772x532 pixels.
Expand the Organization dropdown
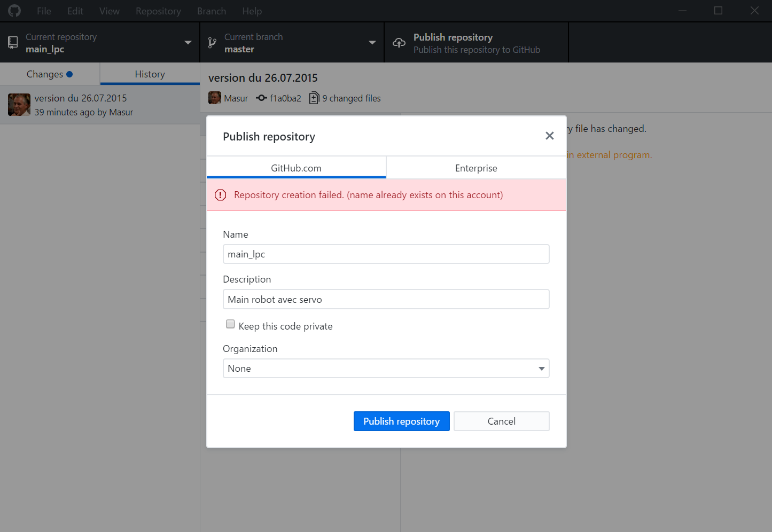coord(386,369)
